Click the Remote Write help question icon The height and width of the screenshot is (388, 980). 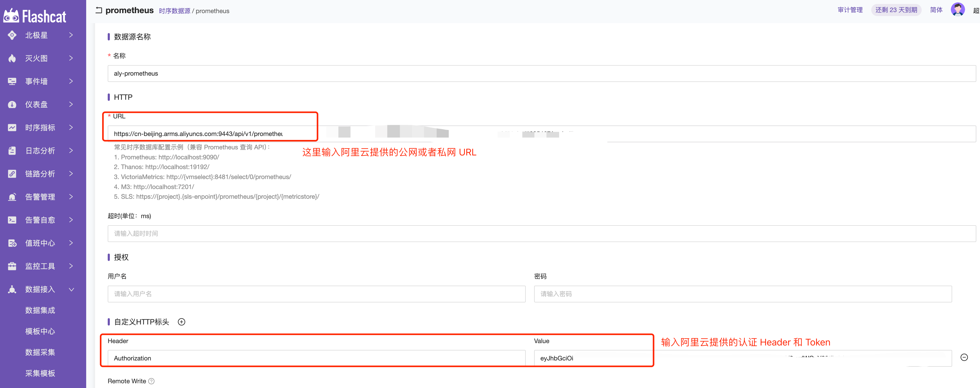(151, 381)
